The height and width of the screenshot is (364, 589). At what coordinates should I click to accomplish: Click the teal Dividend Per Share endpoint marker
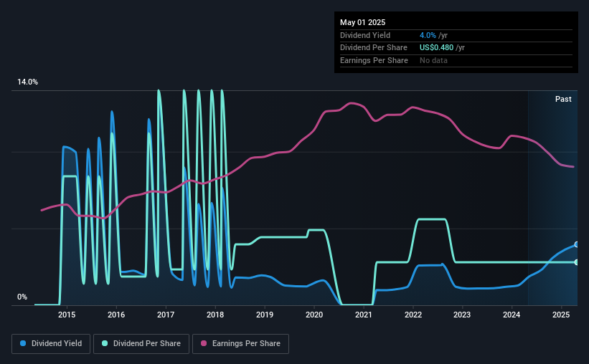(577, 262)
